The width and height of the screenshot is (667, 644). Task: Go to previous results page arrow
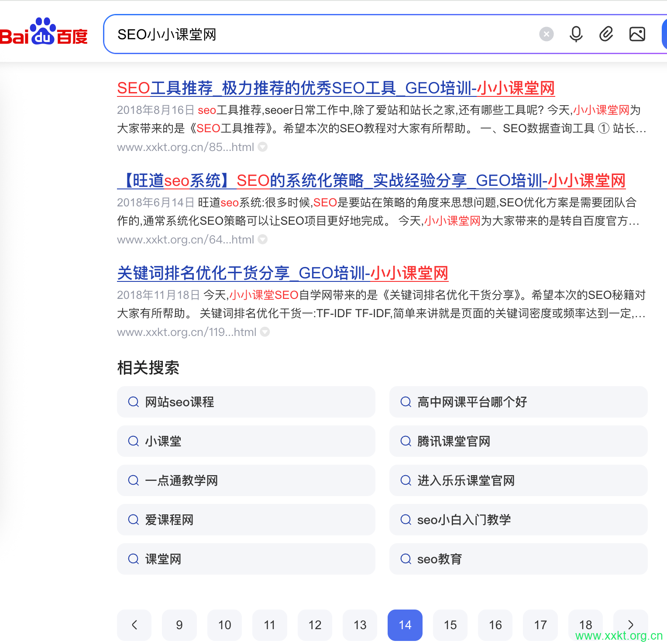(134, 625)
